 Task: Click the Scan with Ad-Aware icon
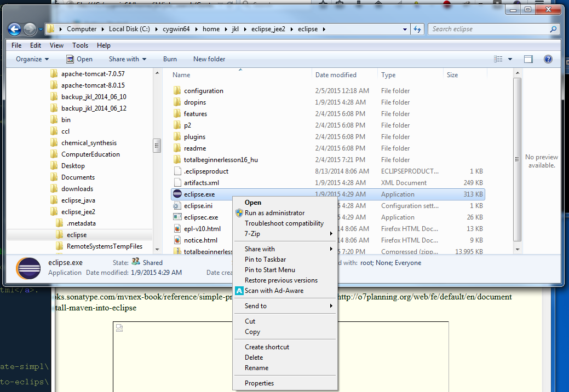click(x=239, y=291)
